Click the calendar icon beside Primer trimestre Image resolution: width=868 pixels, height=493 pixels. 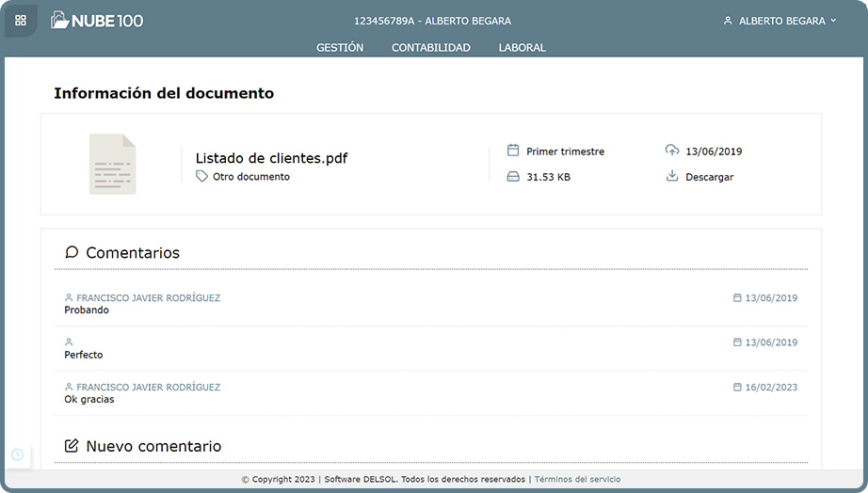513,151
